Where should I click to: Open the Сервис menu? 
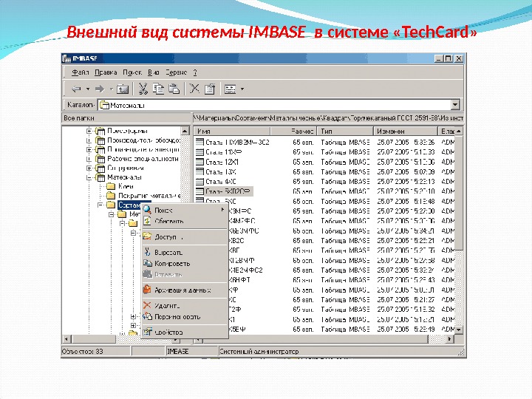tap(176, 72)
